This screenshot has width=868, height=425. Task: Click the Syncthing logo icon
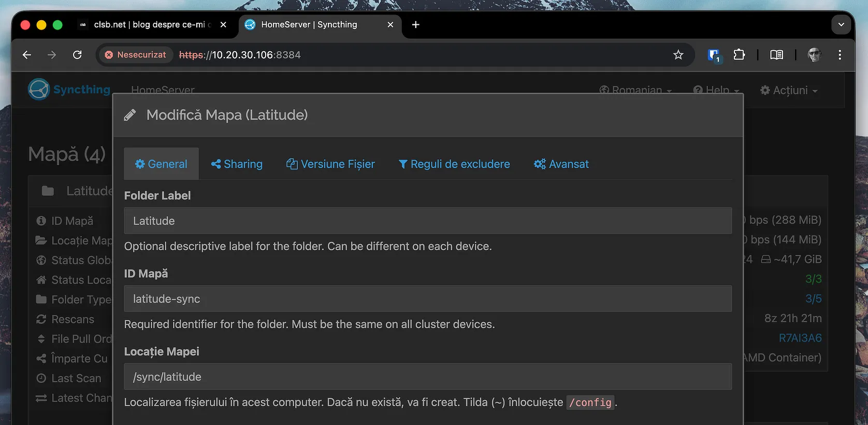pyautogui.click(x=39, y=89)
